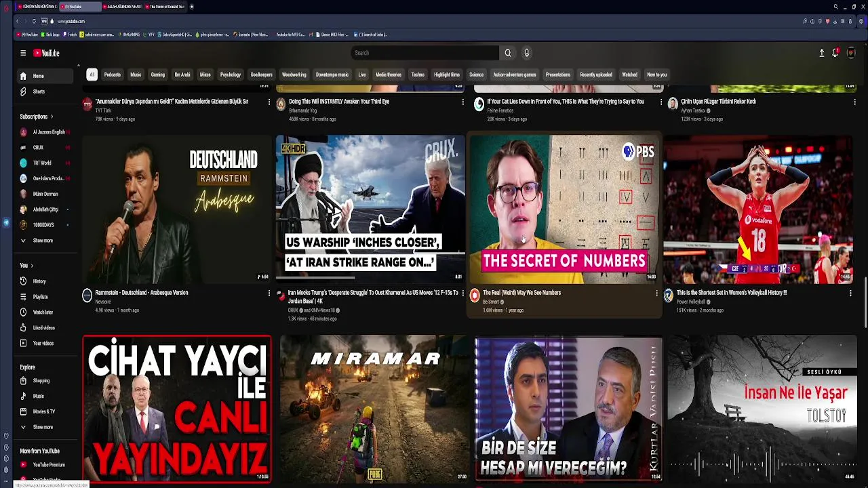The image size is (868, 488).
Task: Open Your videos in sidebar
Action: coord(45,344)
